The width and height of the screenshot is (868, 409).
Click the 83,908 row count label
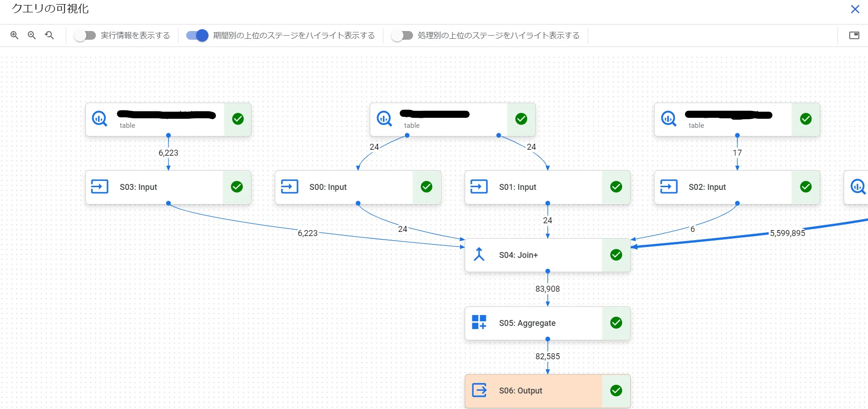tap(548, 289)
